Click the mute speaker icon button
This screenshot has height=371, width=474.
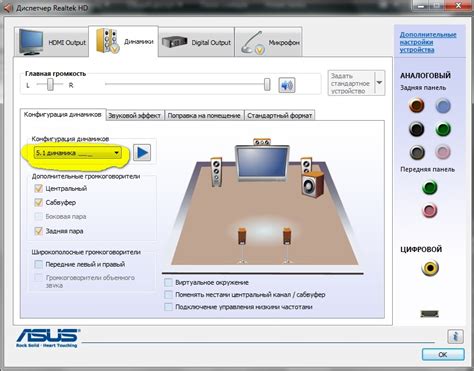click(287, 85)
